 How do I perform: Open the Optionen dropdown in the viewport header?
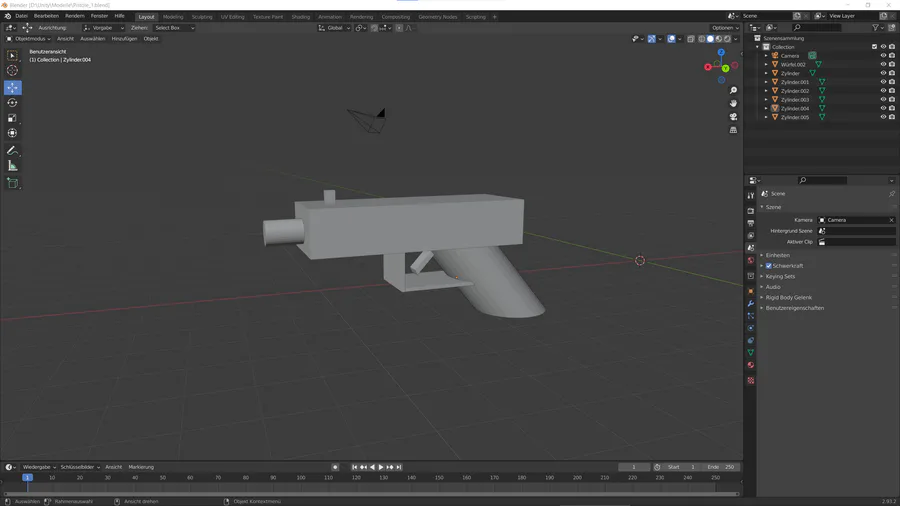(726, 28)
